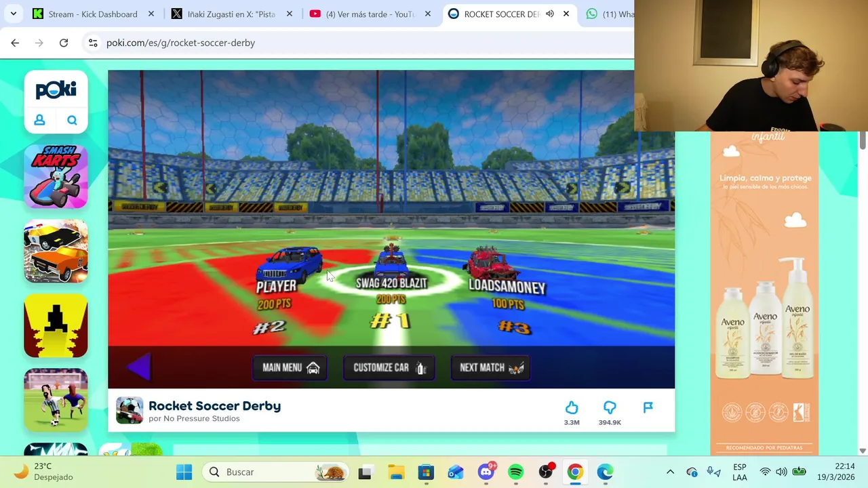Switch to the Stream - Kick Dashboard tab
The width and height of the screenshot is (868, 488).
(94, 14)
